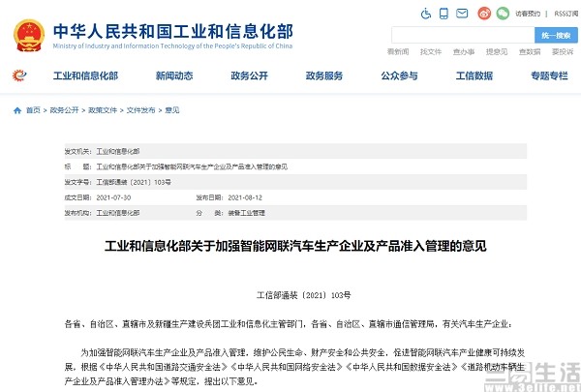This screenshot has height=392, width=581.
Task: Focus the site search input field
Action: (463, 36)
